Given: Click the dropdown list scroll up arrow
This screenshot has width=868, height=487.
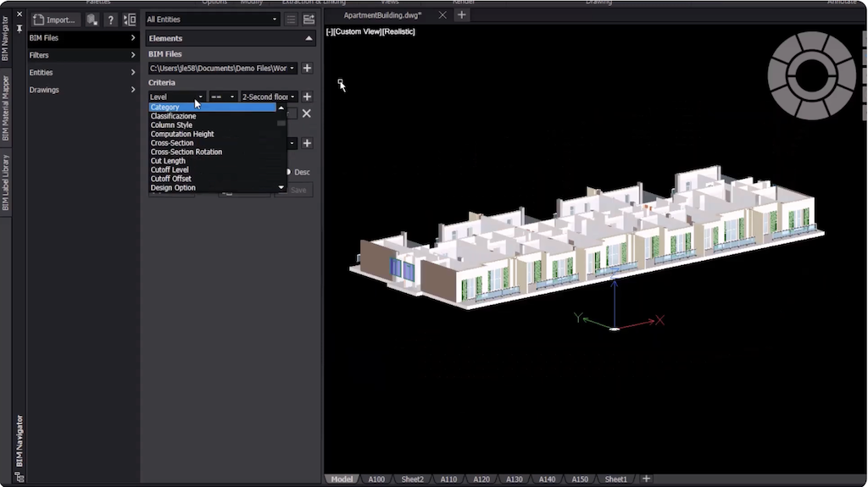Looking at the screenshot, I should 281,108.
